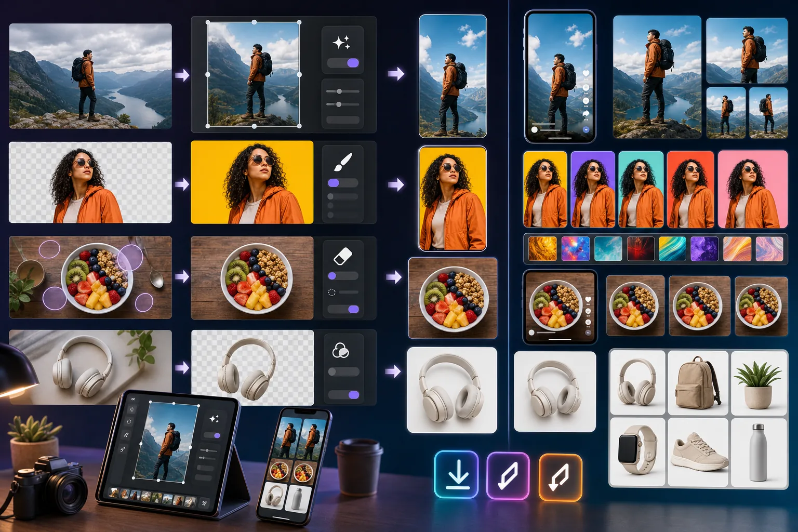Image resolution: width=798 pixels, height=532 pixels.
Task: Tap the small icon topping the tablet sidebar
Action: click(133, 398)
